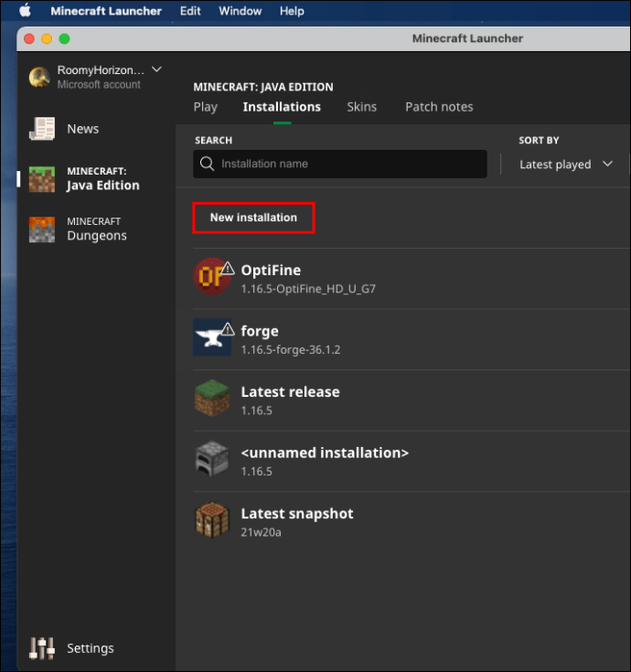Open the Apple menu
Viewport: 631px width, 672px height.
pos(26,11)
